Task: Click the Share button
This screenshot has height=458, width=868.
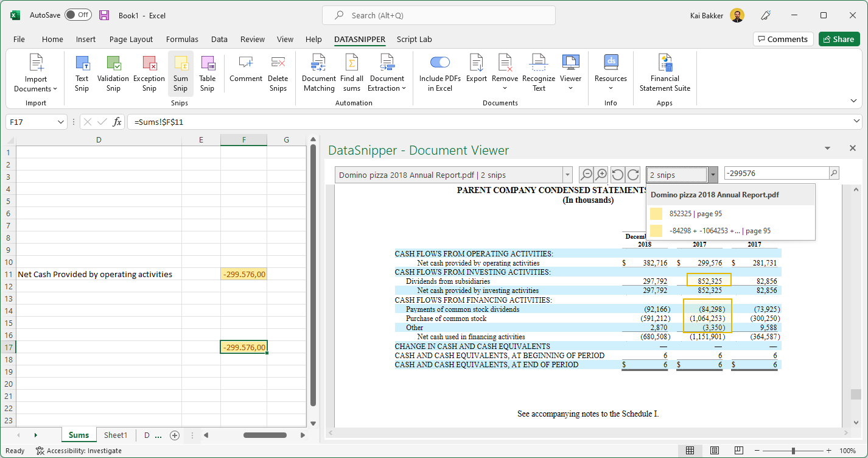Action: 839,39
